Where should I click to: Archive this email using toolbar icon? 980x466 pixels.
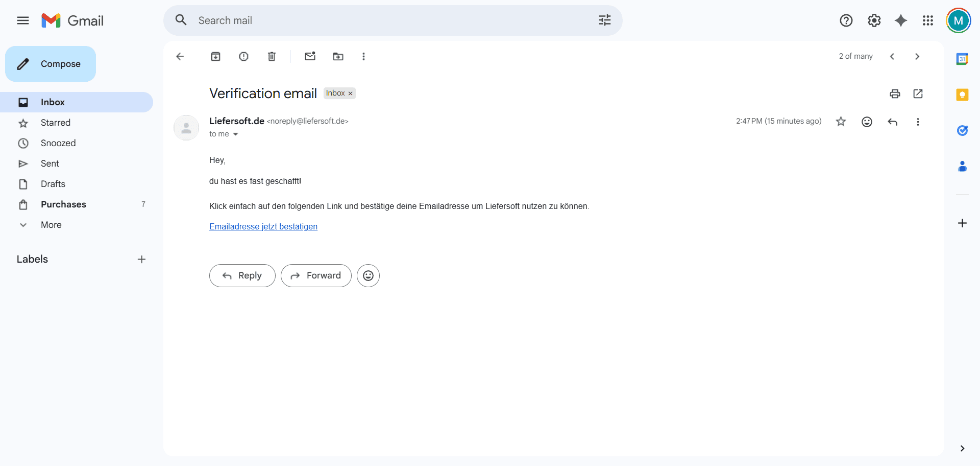point(216,57)
